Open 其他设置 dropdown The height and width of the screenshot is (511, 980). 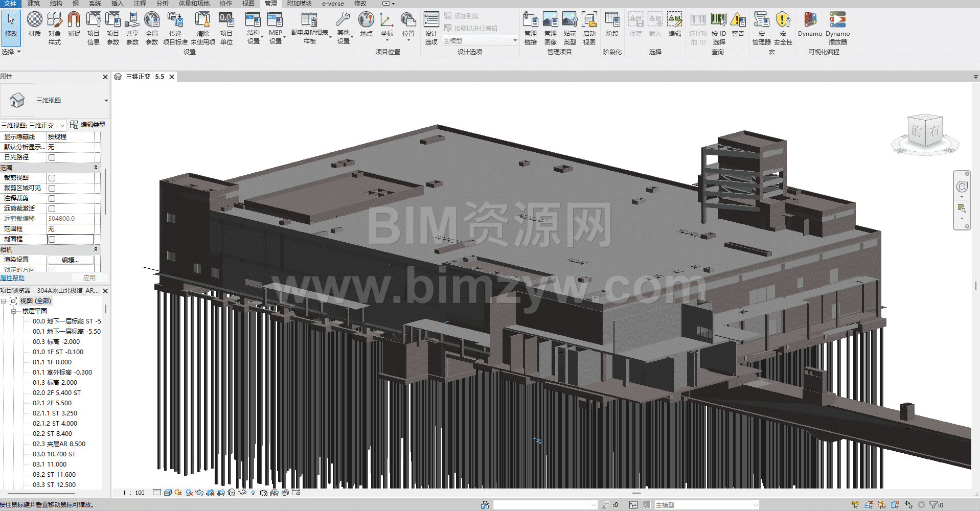pos(344,28)
